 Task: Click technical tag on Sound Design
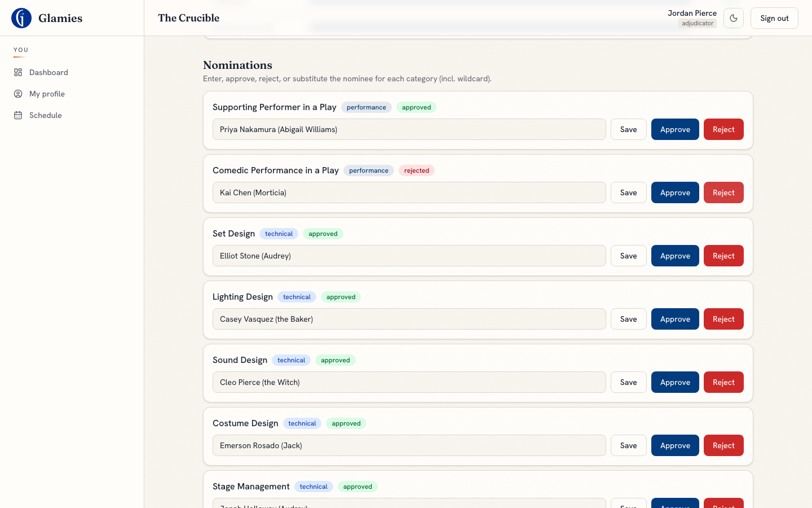(x=291, y=360)
